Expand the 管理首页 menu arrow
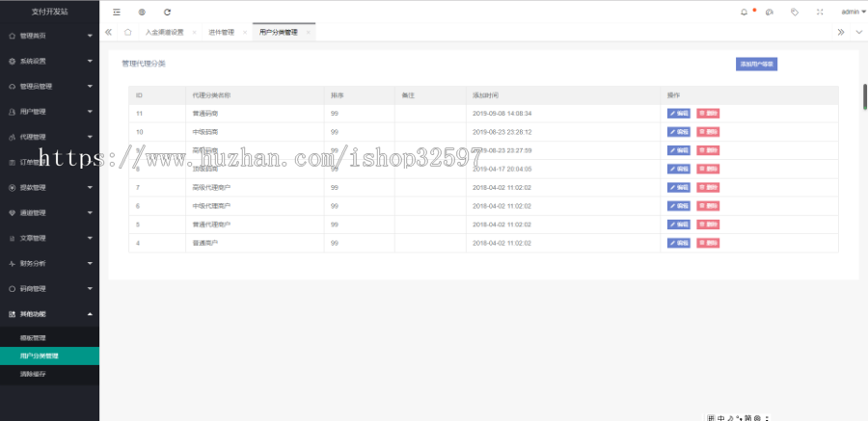Image resolution: width=868 pixels, height=421 pixels. 90,36
